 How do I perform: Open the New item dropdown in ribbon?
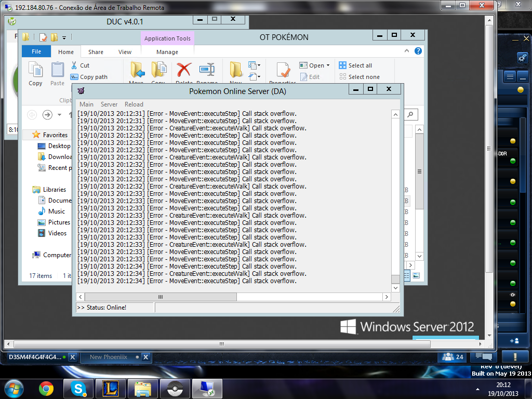(254, 65)
